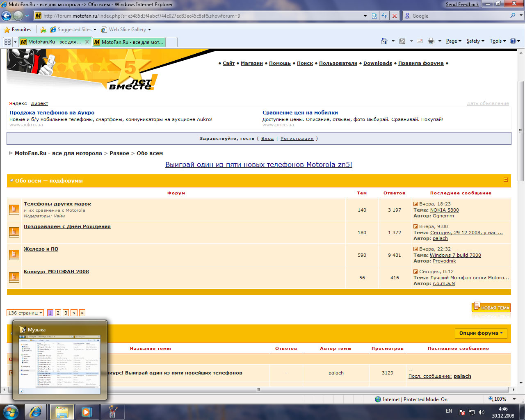
Task: Click the Вход login link
Action: 267,139
